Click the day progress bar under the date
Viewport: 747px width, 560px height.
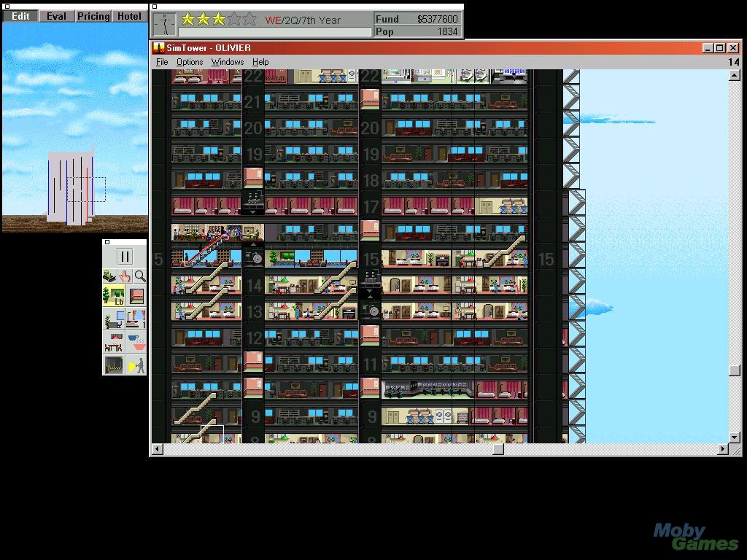[274, 32]
